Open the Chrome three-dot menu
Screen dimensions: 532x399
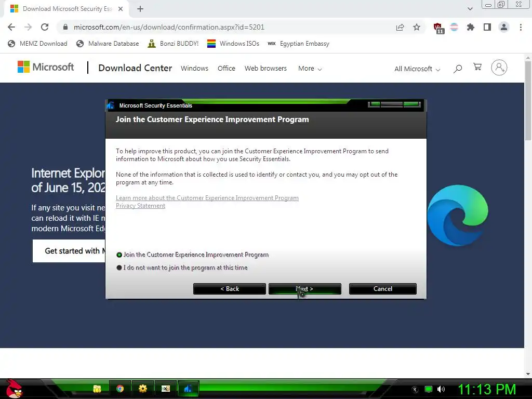(x=521, y=27)
